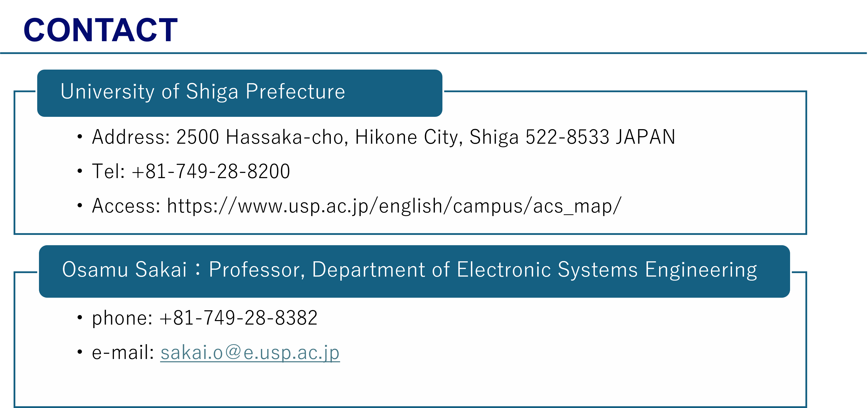Click the "e-mail:" label text
868x408 pixels.
tap(123, 353)
